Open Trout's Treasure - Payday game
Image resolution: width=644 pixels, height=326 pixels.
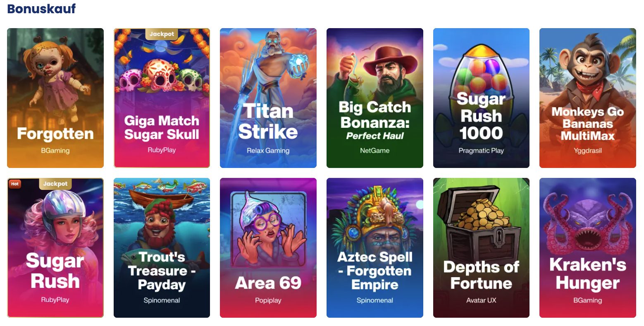(162, 248)
